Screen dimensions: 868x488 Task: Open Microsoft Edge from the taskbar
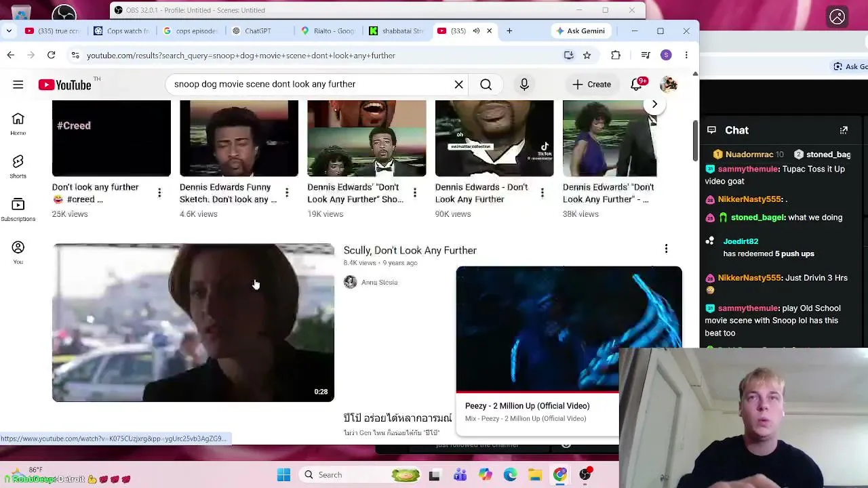tap(510, 475)
